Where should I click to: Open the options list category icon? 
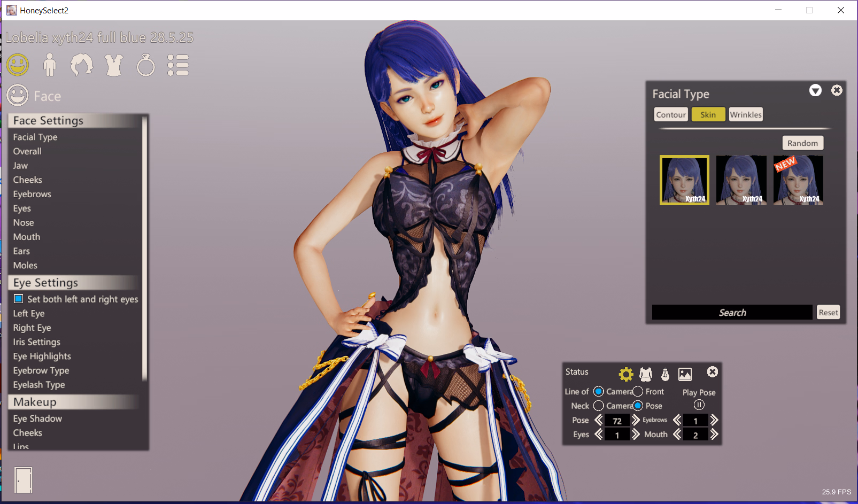[178, 65]
